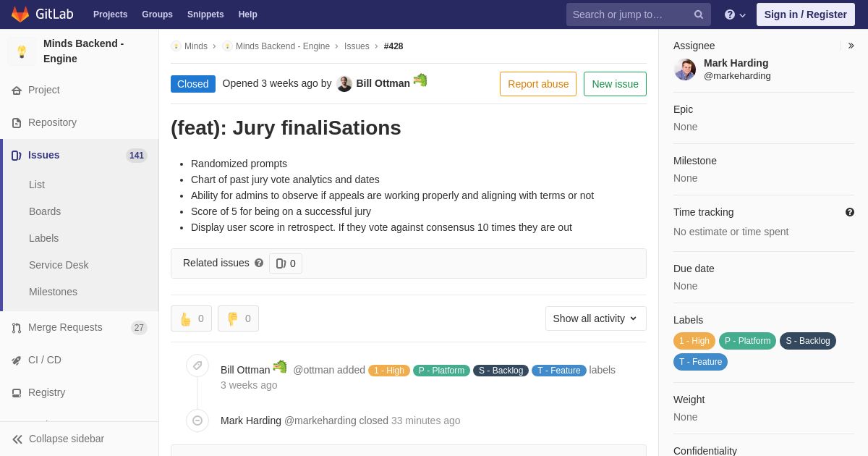Click the Related issues help icon
The image size is (868, 456).
click(259, 263)
